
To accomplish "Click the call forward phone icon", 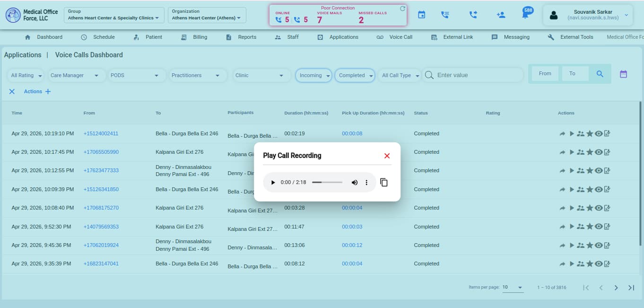I will (473, 15).
